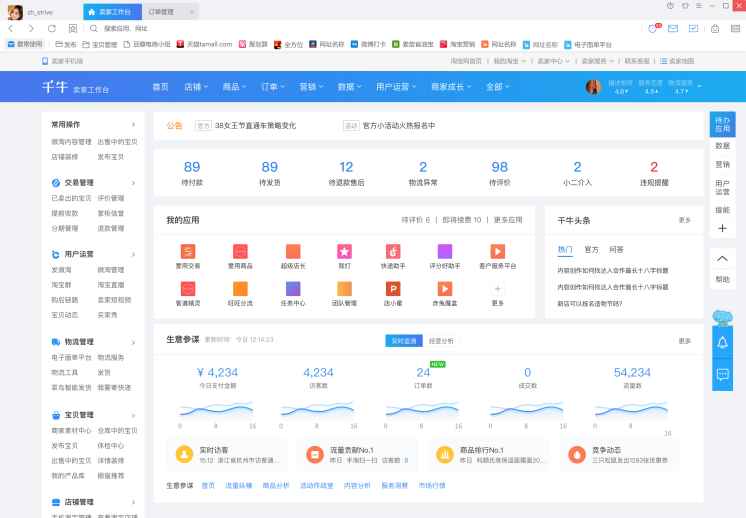Open the chat message icon in the right sidebar
Screen dimensions: 746x518
pyautogui.click(x=722, y=374)
